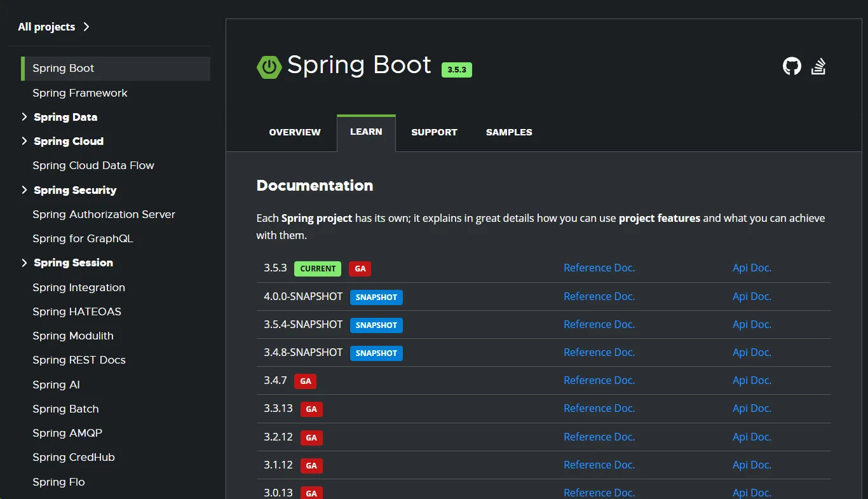
Task: Click the Documentation heading
Action: (315, 186)
